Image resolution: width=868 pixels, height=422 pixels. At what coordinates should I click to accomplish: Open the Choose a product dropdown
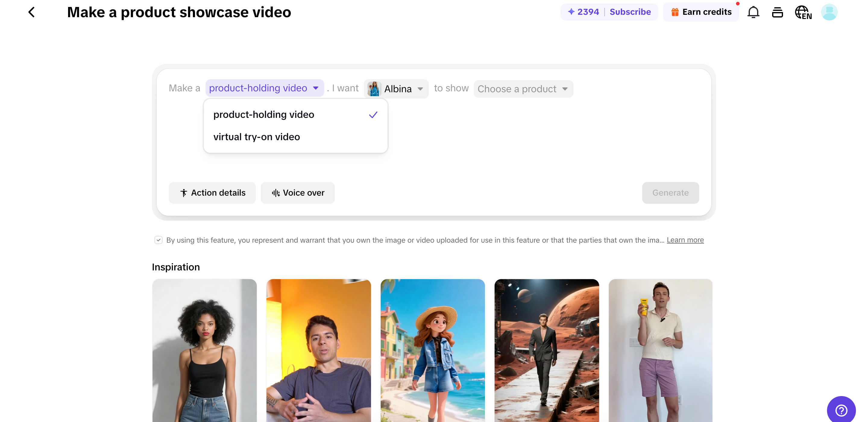(x=523, y=89)
